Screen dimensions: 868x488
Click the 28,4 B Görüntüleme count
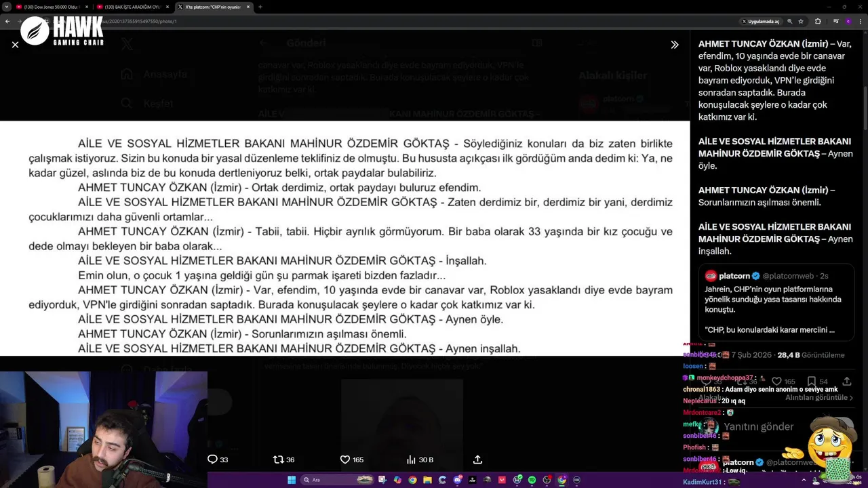click(811, 354)
